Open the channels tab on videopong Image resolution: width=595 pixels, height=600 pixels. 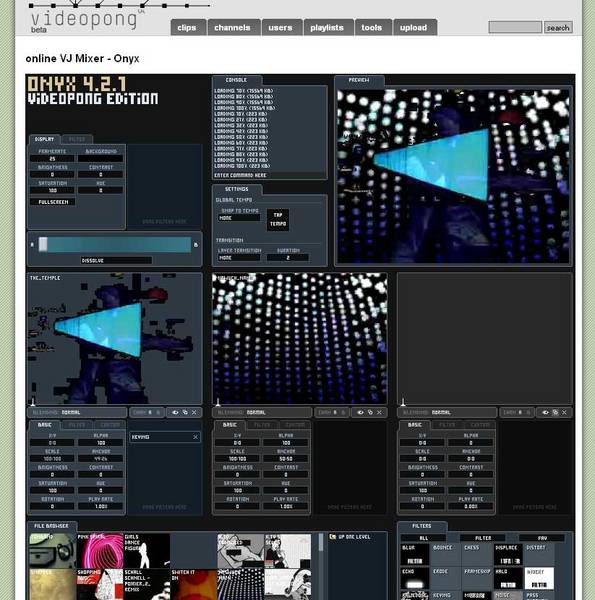233,28
